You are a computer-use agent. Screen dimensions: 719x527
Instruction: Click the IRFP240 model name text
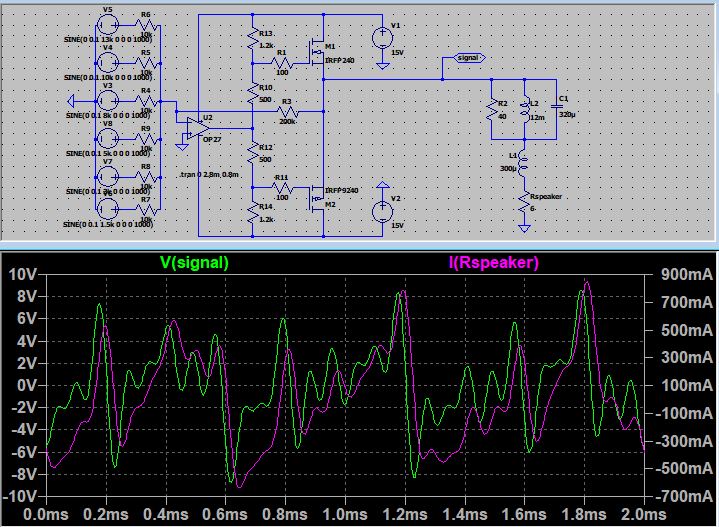(x=339, y=61)
